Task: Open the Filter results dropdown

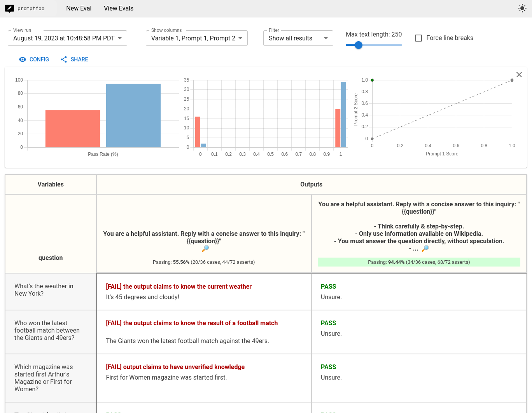Action: pos(298,38)
